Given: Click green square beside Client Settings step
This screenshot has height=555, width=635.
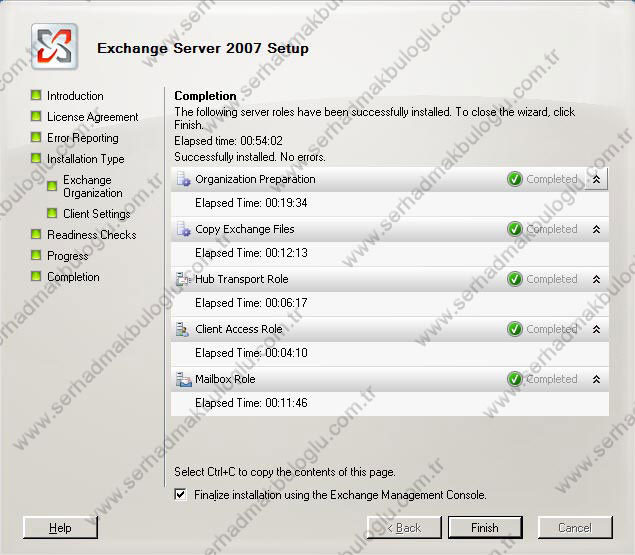Looking at the screenshot, I should point(52,213).
